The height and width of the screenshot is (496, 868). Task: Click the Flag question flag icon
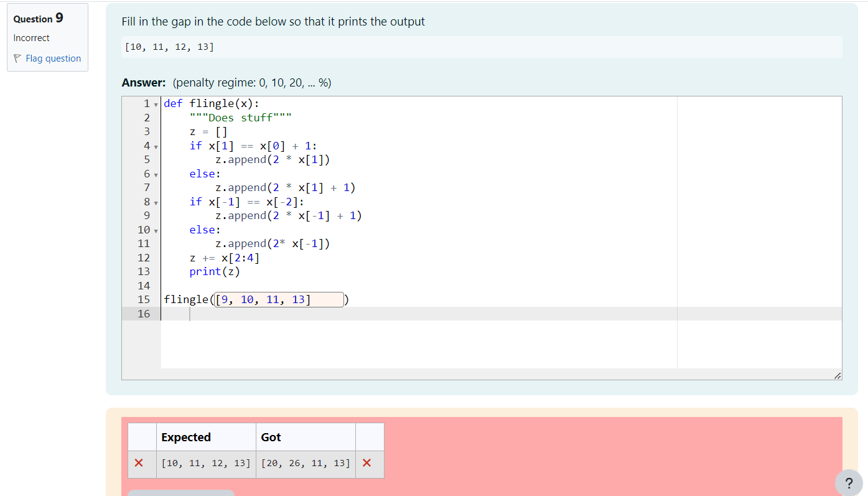pos(17,58)
